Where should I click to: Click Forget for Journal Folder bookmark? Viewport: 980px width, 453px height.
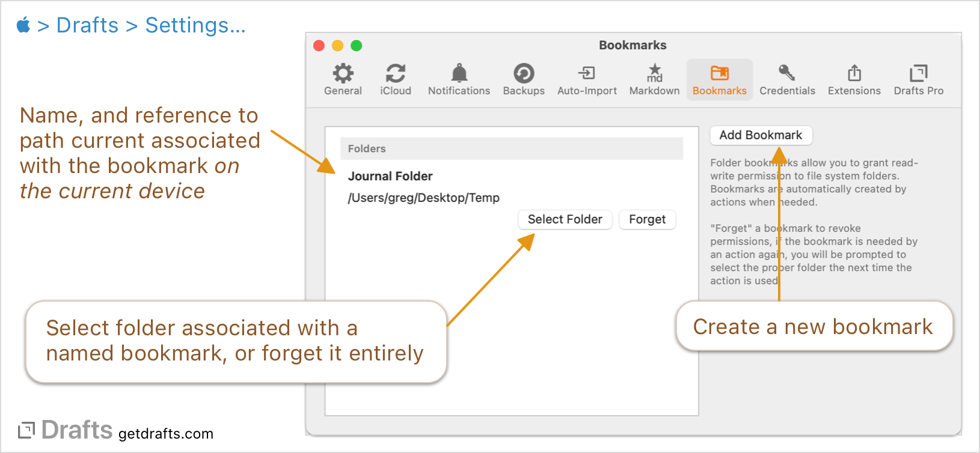(648, 219)
